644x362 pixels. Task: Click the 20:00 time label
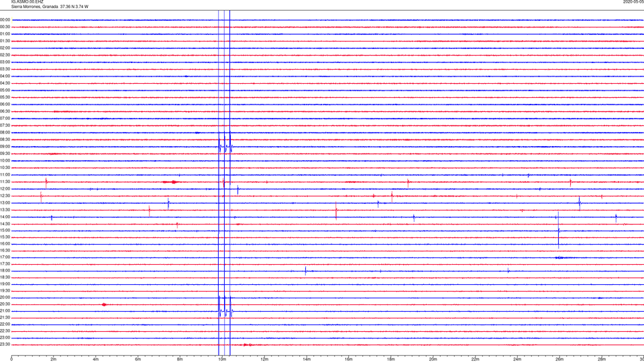click(x=5, y=298)
